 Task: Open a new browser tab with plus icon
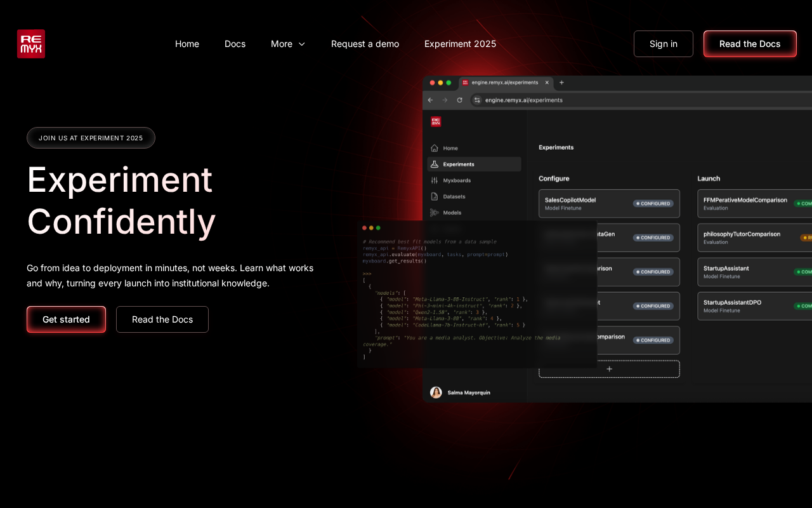(x=561, y=83)
